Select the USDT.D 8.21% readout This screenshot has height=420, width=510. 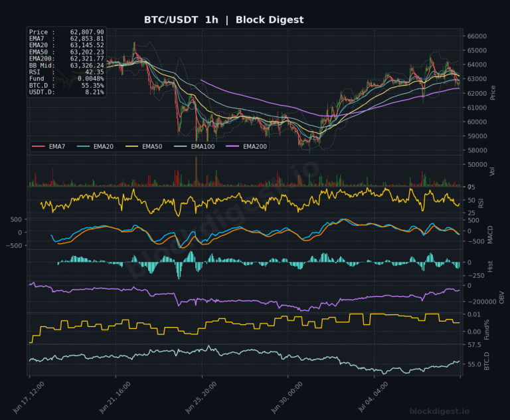(x=66, y=92)
